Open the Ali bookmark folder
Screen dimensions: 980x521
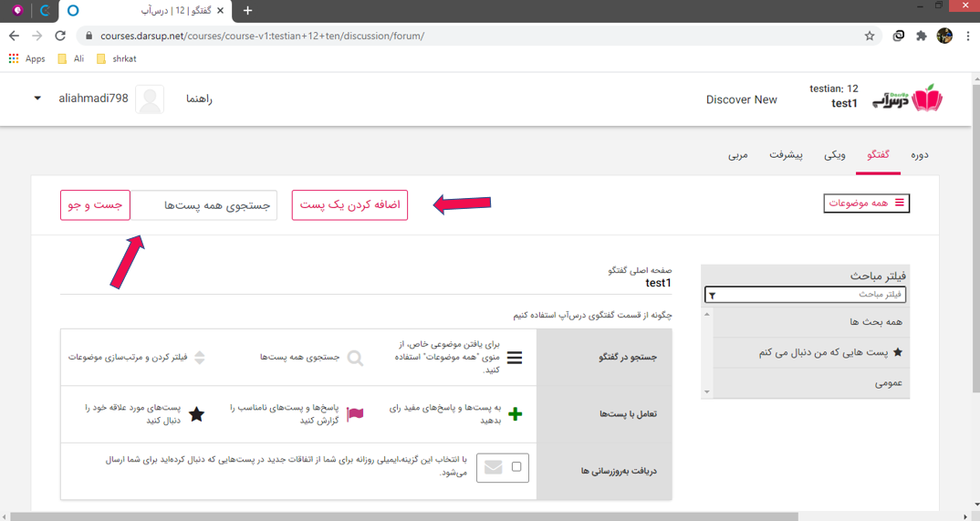tap(71, 58)
